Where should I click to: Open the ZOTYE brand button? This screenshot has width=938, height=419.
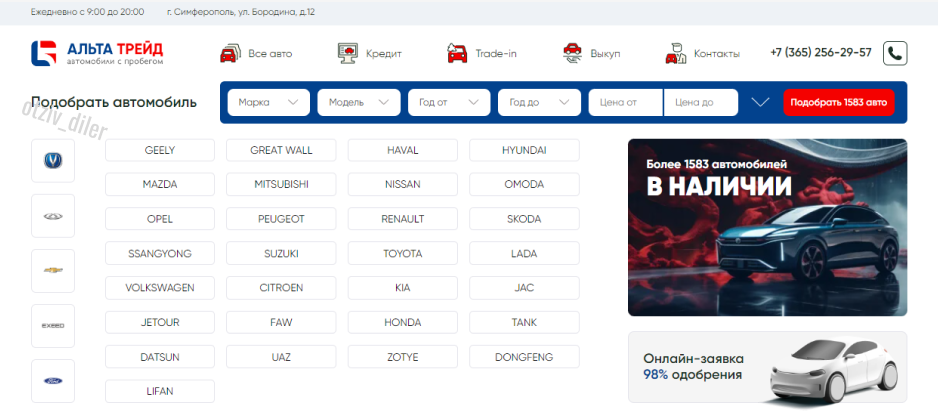tap(403, 357)
